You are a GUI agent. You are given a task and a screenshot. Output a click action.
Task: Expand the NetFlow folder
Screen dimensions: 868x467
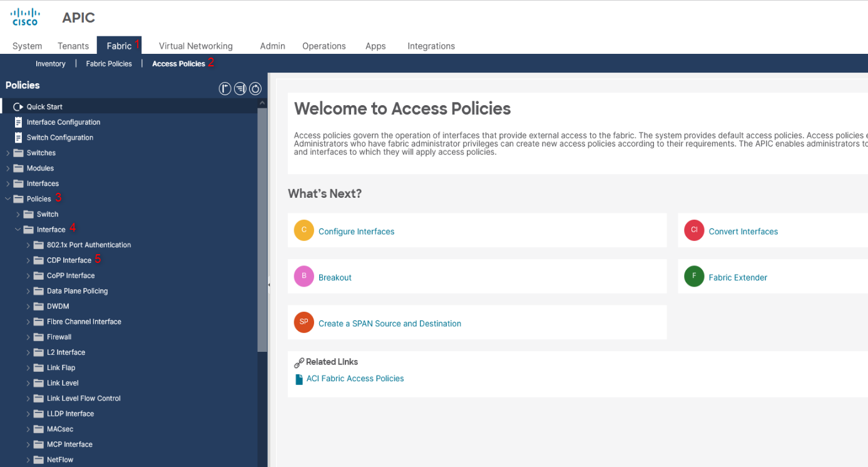pos(27,459)
